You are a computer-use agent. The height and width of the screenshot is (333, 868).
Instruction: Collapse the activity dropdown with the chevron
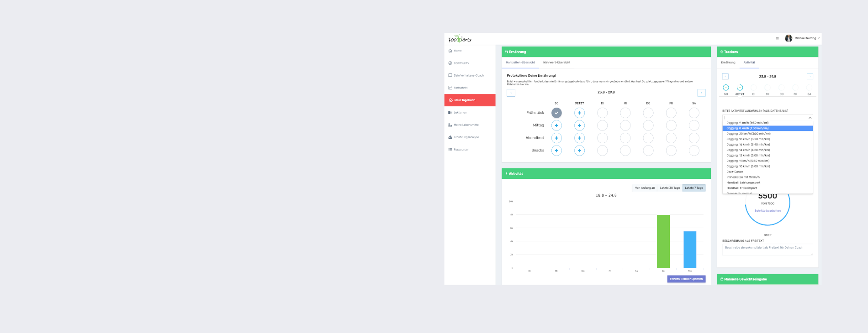(810, 118)
